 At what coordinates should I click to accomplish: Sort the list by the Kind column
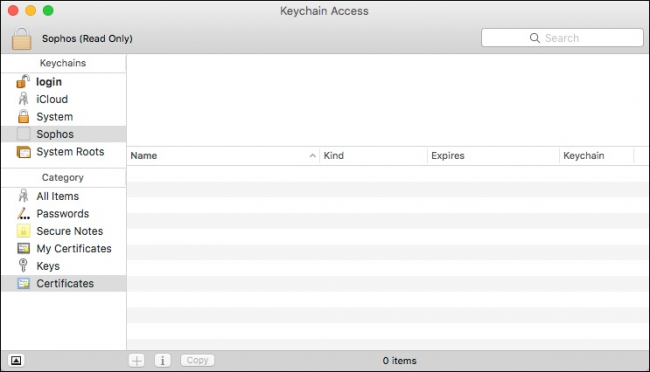374,156
